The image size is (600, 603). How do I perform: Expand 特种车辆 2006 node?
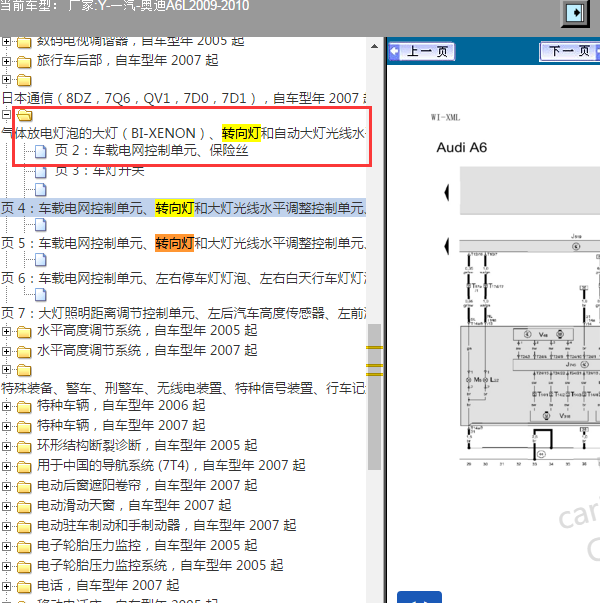tap(6, 406)
